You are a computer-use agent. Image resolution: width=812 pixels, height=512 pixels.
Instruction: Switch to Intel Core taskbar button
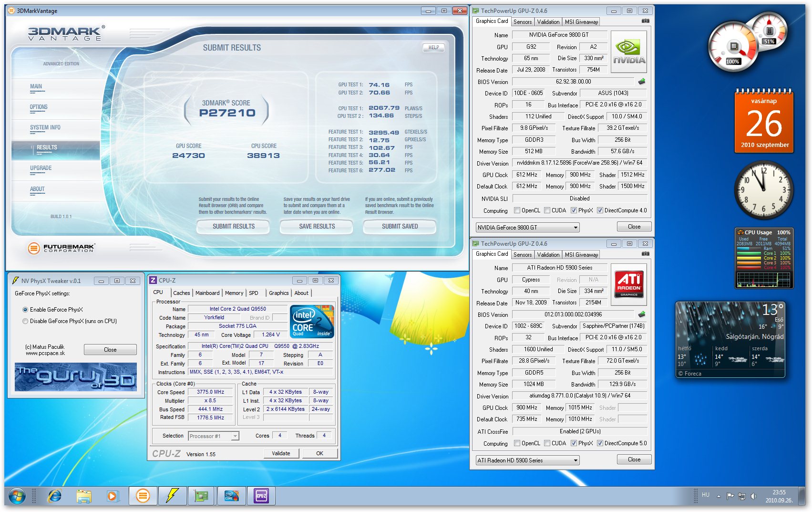click(x=231, y=496)
